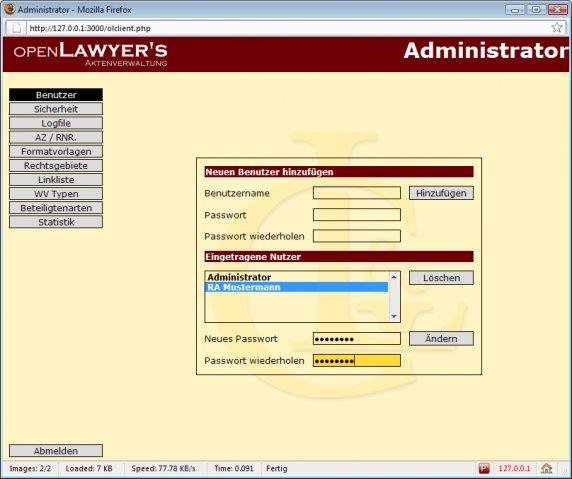
Task: Select the Rechtsgebiete menu item
Action: (56, 166)
